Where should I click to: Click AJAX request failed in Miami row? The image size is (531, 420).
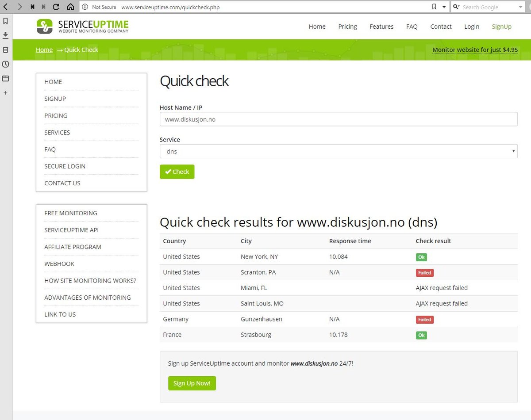[442, 288]
